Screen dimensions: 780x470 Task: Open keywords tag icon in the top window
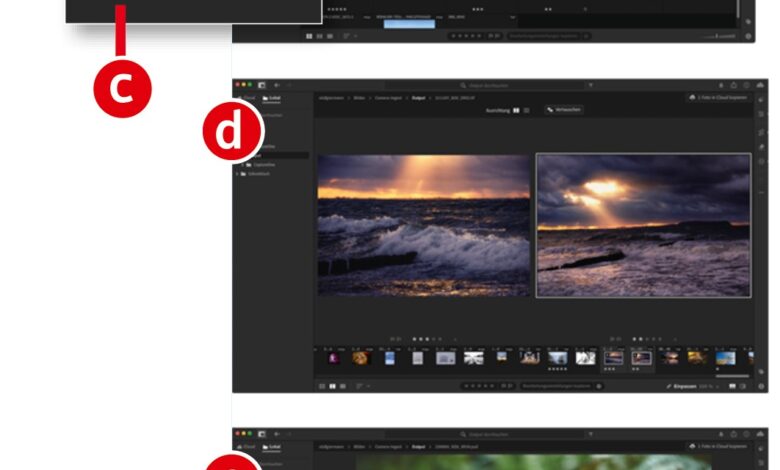pos(748,21)
